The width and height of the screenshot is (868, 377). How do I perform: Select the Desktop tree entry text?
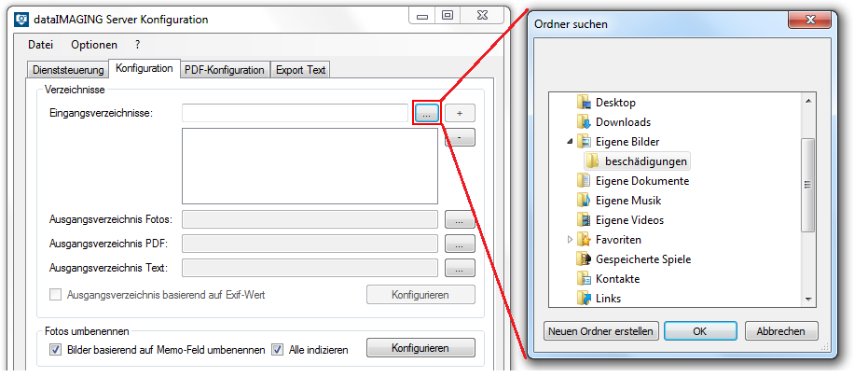(x=615, y=103)
